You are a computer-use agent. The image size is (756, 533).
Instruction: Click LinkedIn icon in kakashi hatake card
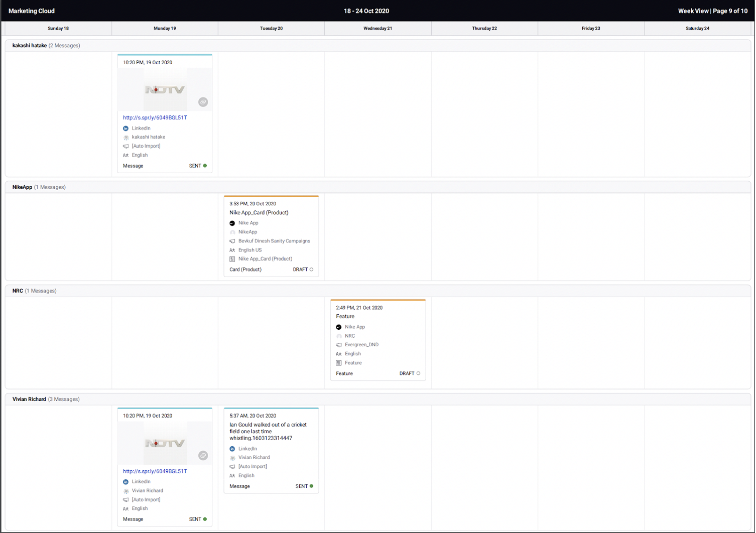(126, 128)
